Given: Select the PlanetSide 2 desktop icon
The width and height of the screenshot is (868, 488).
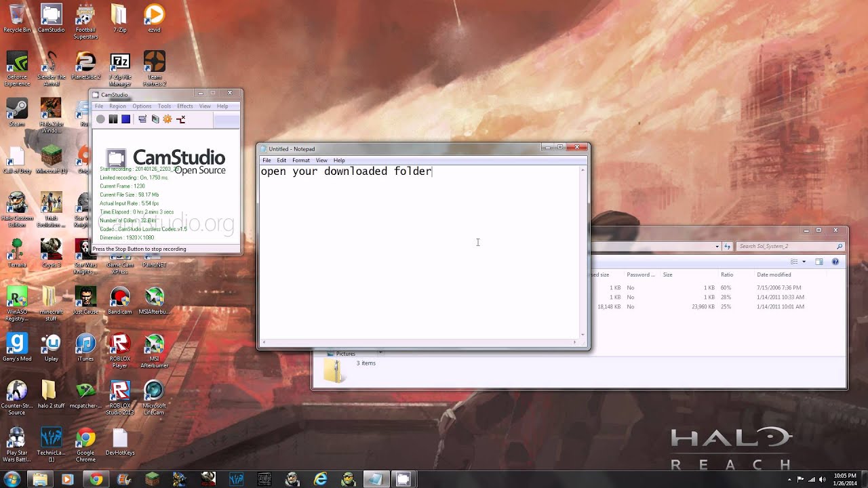Looking at the screenshot, I should tap(85, 66).
